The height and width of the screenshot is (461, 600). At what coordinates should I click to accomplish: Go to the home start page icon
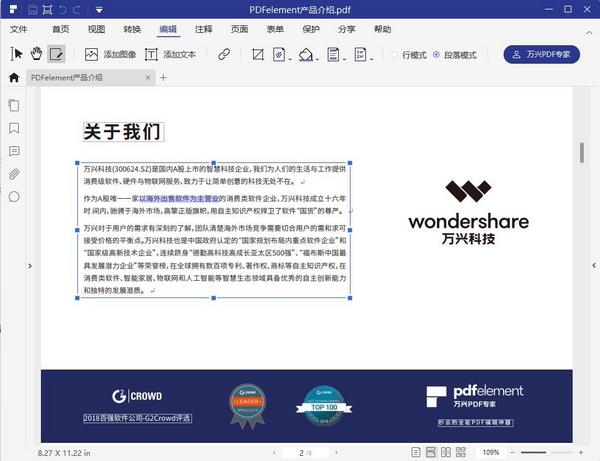[14, 78]
